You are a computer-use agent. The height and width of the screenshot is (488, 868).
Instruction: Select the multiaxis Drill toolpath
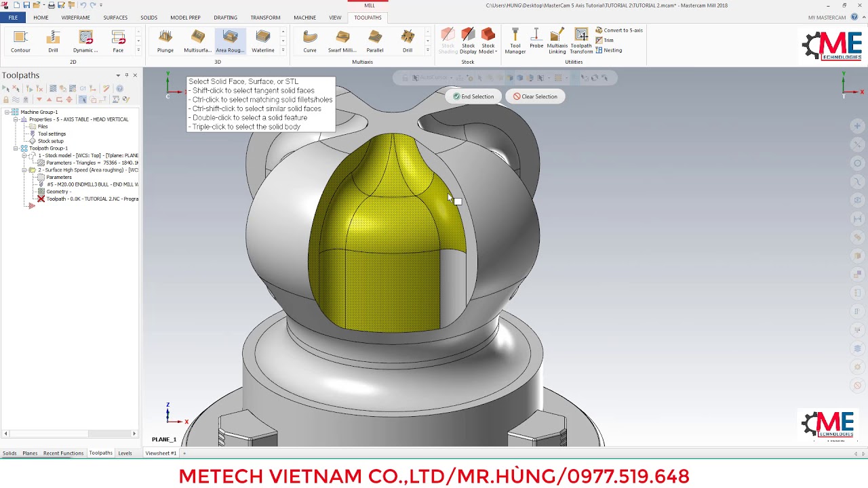408,41
